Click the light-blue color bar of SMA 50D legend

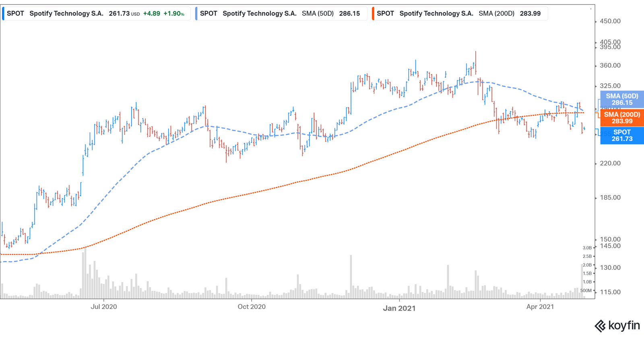point(196,13)
